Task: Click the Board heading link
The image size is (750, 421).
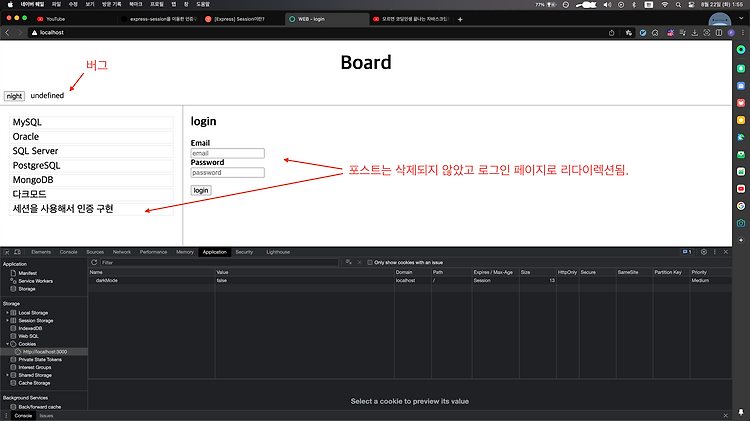Action: tap(366, 63)
